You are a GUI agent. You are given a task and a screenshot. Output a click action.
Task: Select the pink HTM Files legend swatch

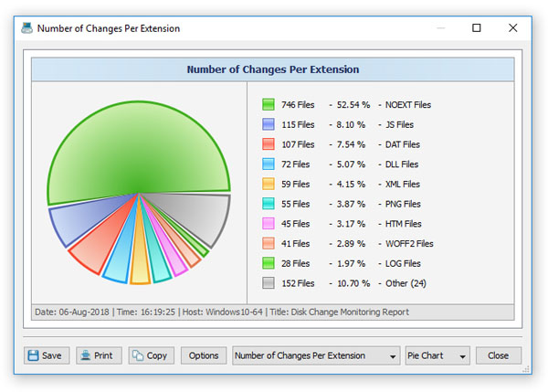point(269,224)
